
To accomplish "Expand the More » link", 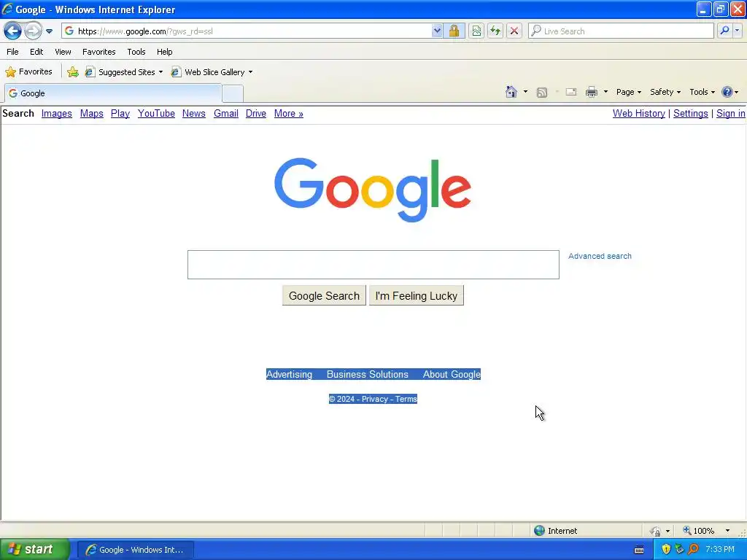I will [x=289, y=113].
